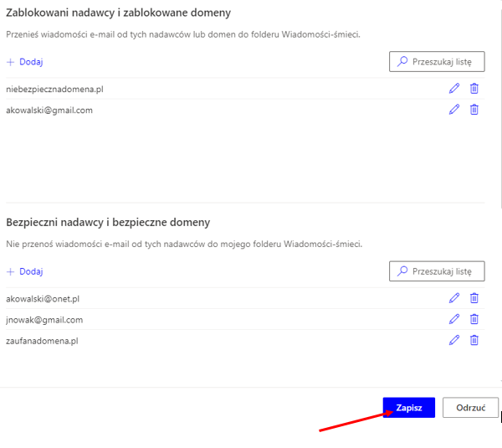The height and width of the screenshot is (448, 502).
Task: Search the safe senders list
Action: [437, 271]
